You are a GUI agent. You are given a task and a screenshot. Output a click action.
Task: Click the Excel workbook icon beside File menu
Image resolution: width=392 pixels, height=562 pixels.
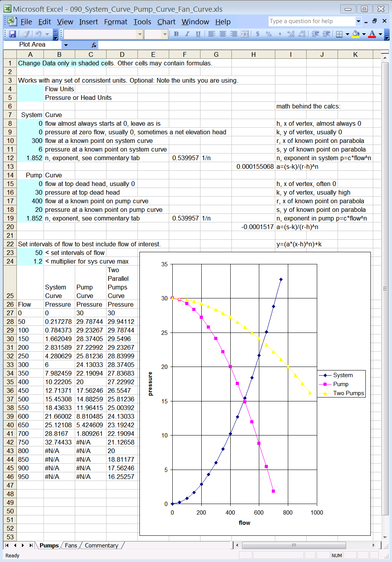click(x=12, y=21)
